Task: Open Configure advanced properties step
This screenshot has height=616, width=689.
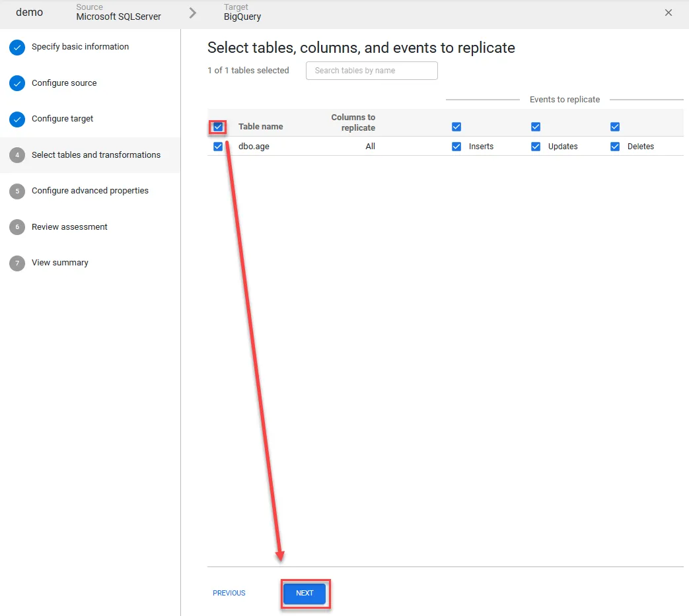Action: [x=90, y=191]
